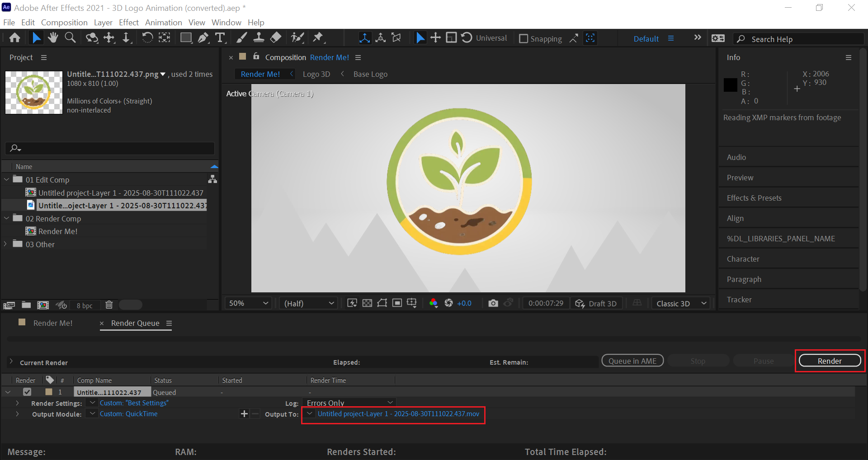Image resolution: width=868 pixels, height=460 pixels.
Task: Select the Zoom magnifier tool
Action: pos(70,38)
